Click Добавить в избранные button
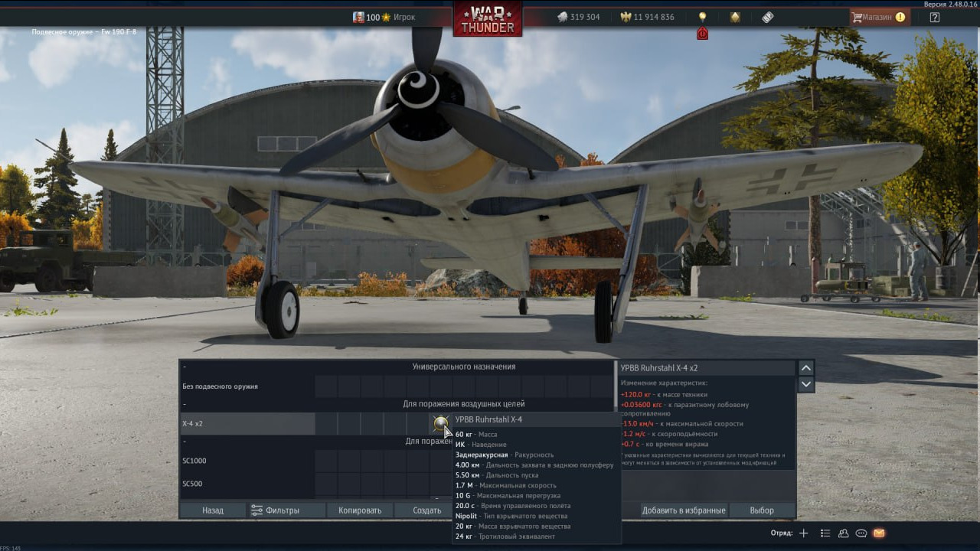980x551 pixels. tap(684, 510)
